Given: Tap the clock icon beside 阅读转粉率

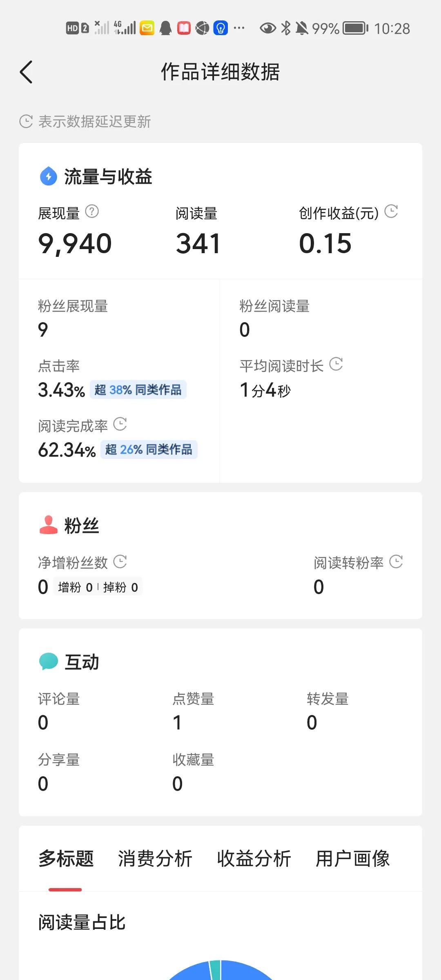Looking at the screenshot, I should [x=396, y=561].
